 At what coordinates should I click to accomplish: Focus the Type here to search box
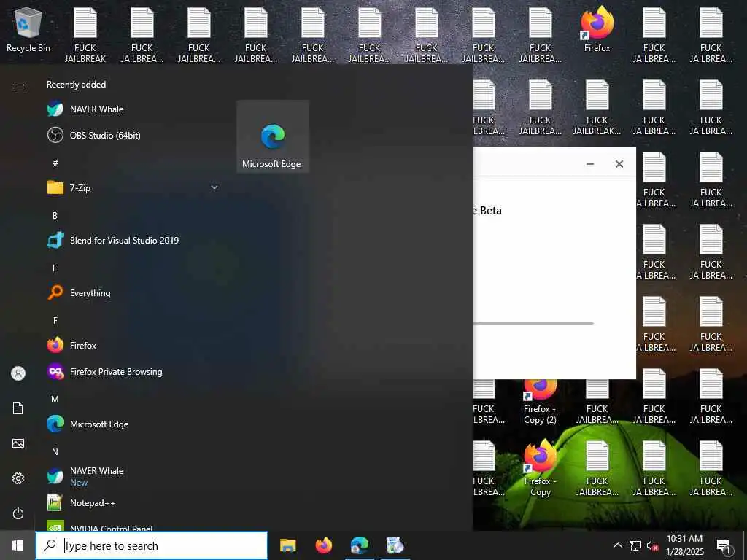pos(152,545)
